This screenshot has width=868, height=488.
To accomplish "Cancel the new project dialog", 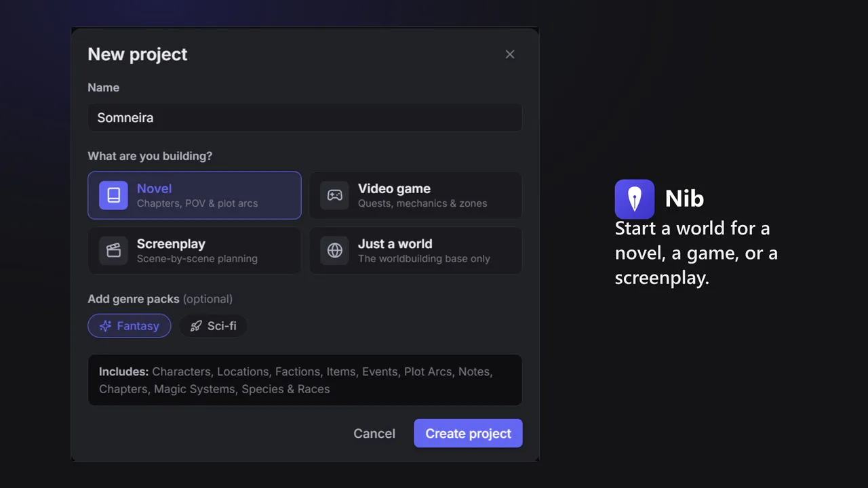I will point(374,433).
